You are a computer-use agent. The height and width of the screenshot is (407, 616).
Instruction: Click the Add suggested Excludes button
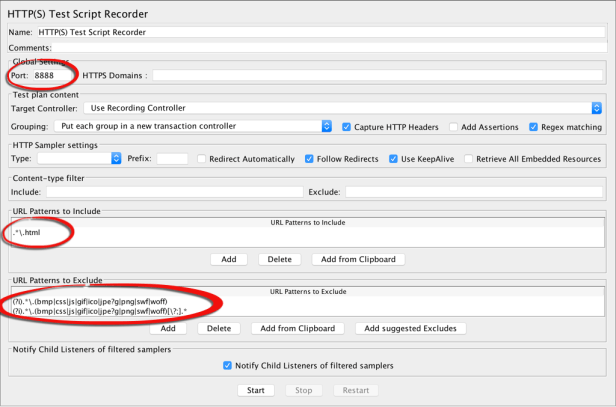point(410,328)
